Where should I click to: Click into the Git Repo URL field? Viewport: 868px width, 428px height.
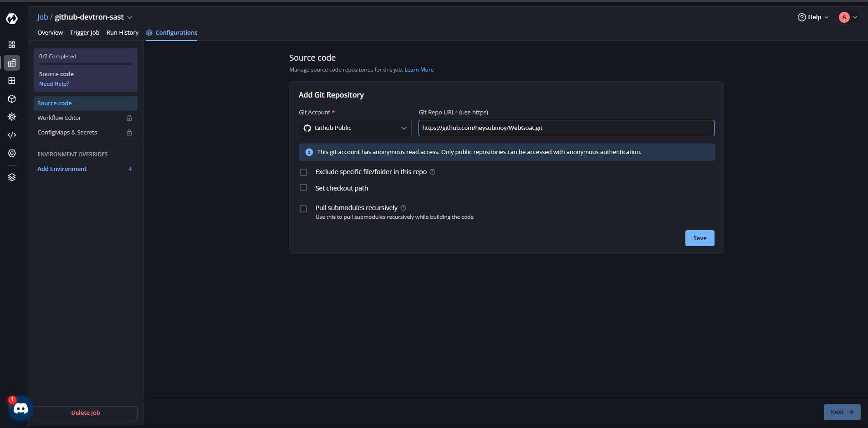tap(566, 128)
